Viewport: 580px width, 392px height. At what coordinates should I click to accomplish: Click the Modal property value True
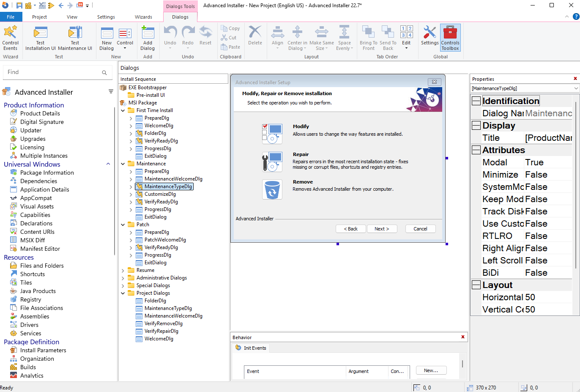pyautogui.click(x=548, y=162)
